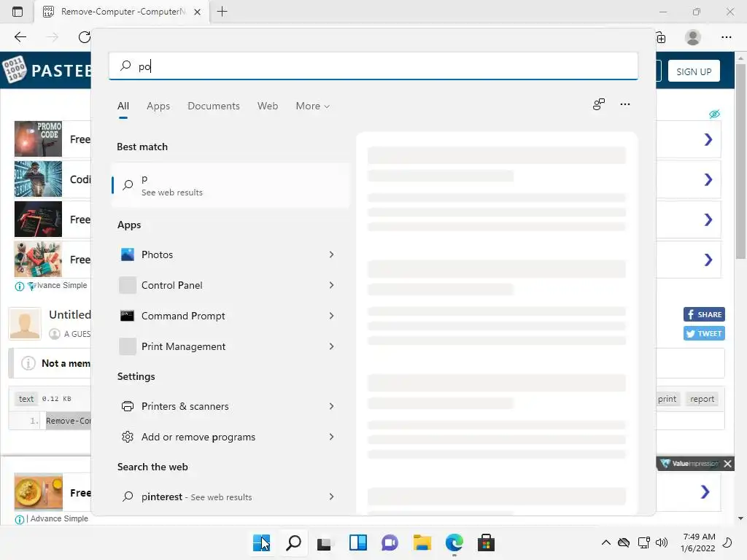This screenshot has width=747, height=560.
Task: Expand Print Management result details arrow
Action: [332, 346]
